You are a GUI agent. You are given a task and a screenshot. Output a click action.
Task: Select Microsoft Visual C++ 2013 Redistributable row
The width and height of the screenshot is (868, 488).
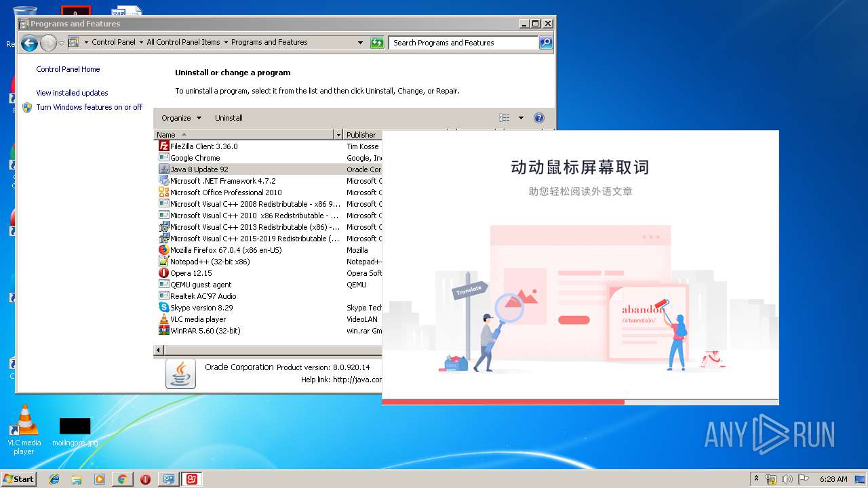coord(269,226)
